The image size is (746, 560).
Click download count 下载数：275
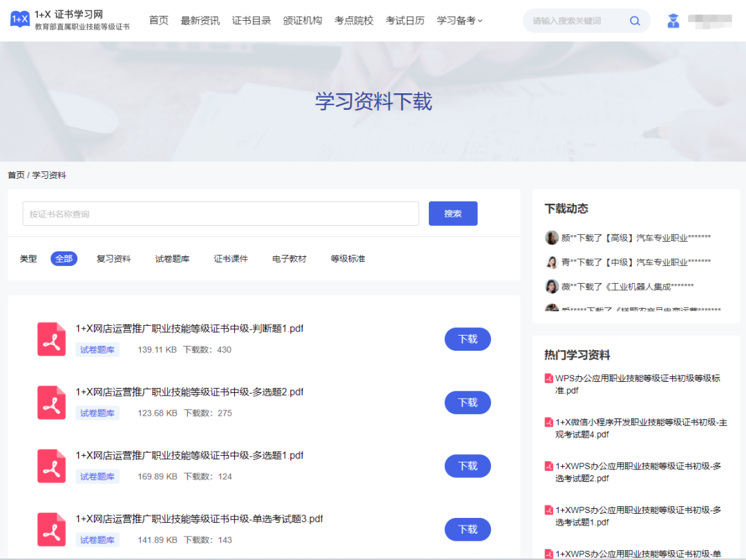tap(208, 413)
